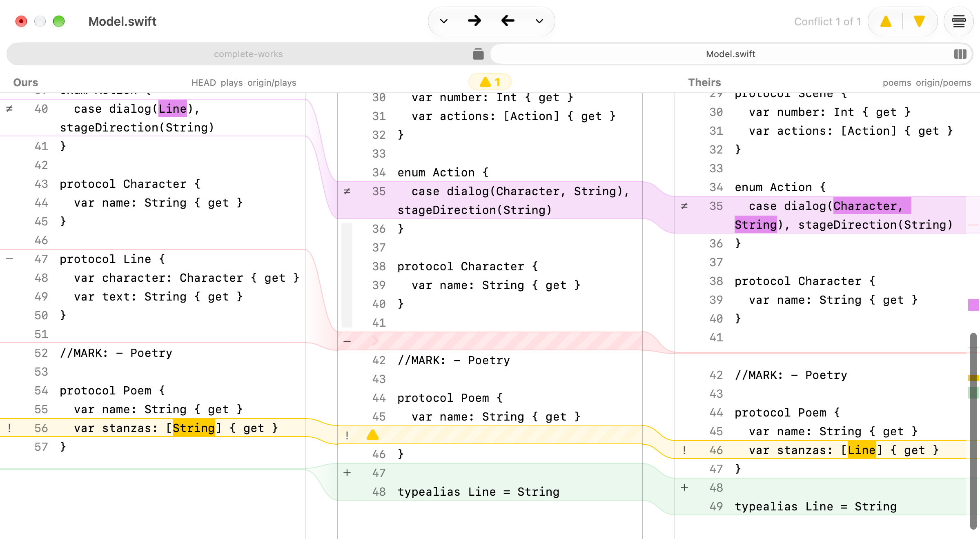Jump to previous conflict with up triangle
Image resolution: width=980 pixels, height=539 pixels.
point(886,22)
